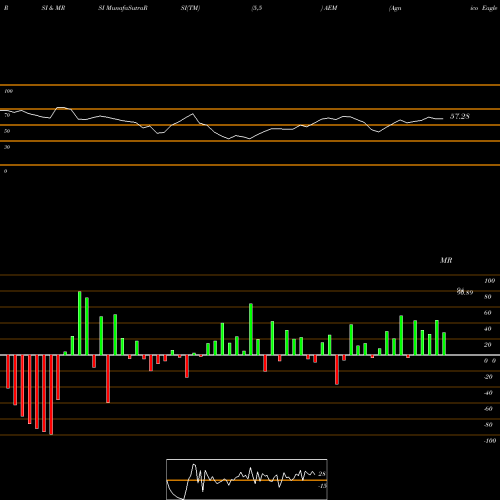Select the 'SI & MR' header text
Image resolution: width=500 pixels, height=500 pixels.
coord(53,8)
